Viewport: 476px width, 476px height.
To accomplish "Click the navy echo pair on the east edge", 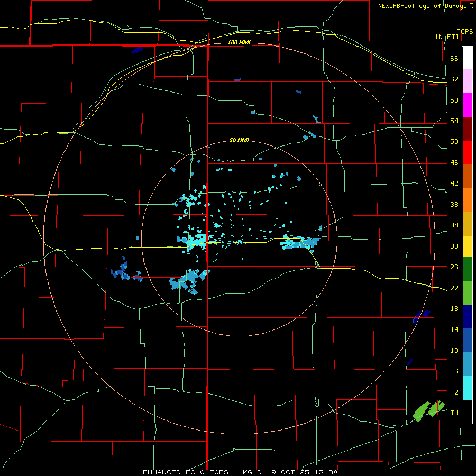I will (x=422, y=316).
